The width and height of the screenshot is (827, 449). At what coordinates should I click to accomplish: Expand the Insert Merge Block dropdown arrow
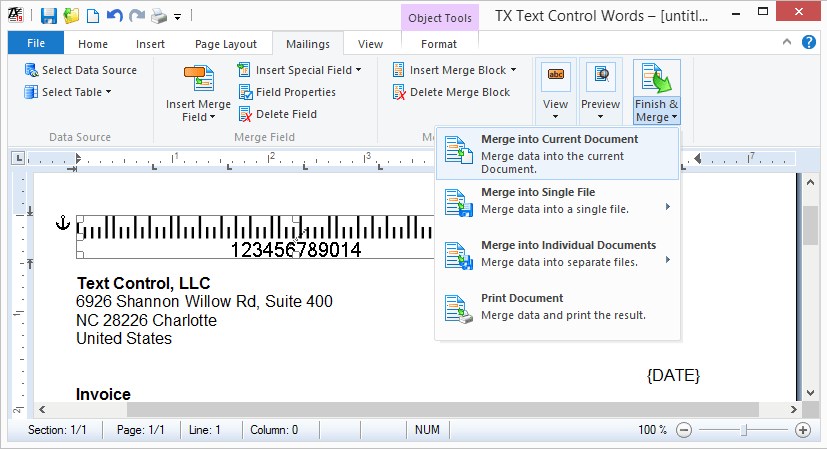pyautogui.click(x=513, y=70)
